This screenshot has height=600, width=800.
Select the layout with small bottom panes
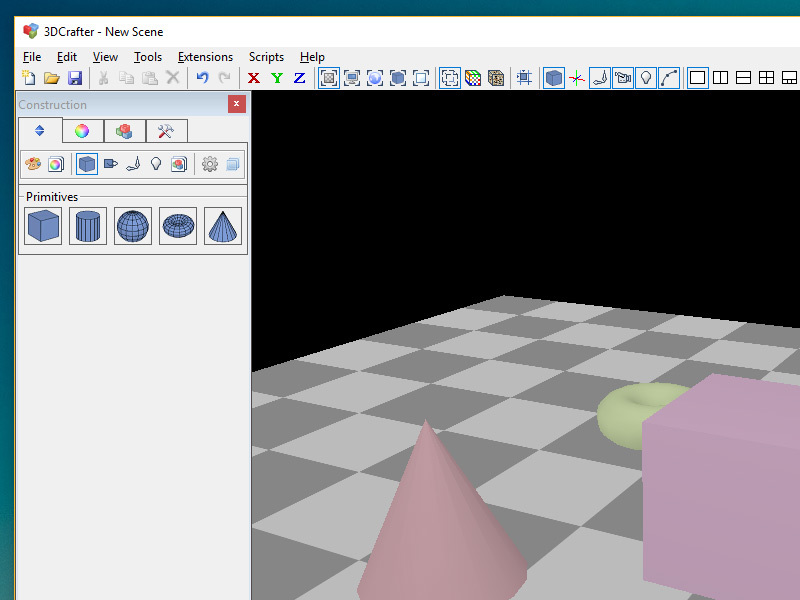(x=789, y=78)
